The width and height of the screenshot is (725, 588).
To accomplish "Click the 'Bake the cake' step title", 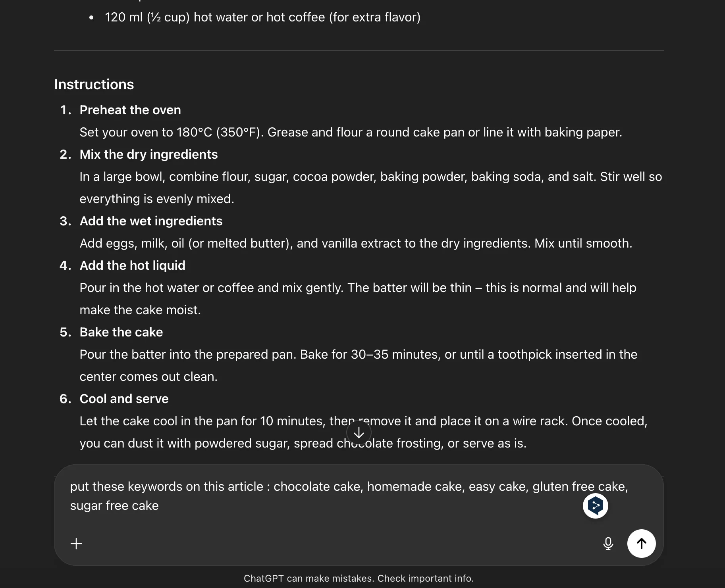I will click(x=121, y=332).
